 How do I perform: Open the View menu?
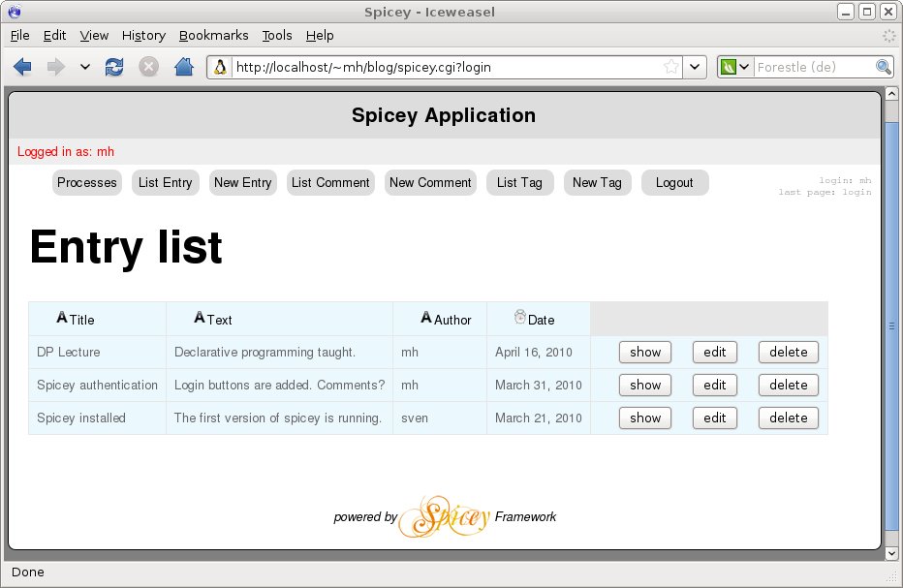tap(94, 36)
